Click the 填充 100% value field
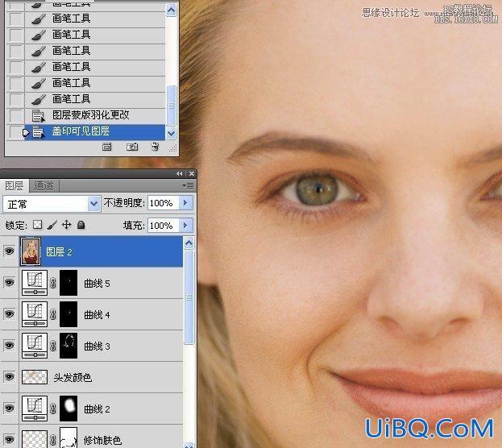Image resolution: width=502 pixels, height=448 pixels. point(163,226)
